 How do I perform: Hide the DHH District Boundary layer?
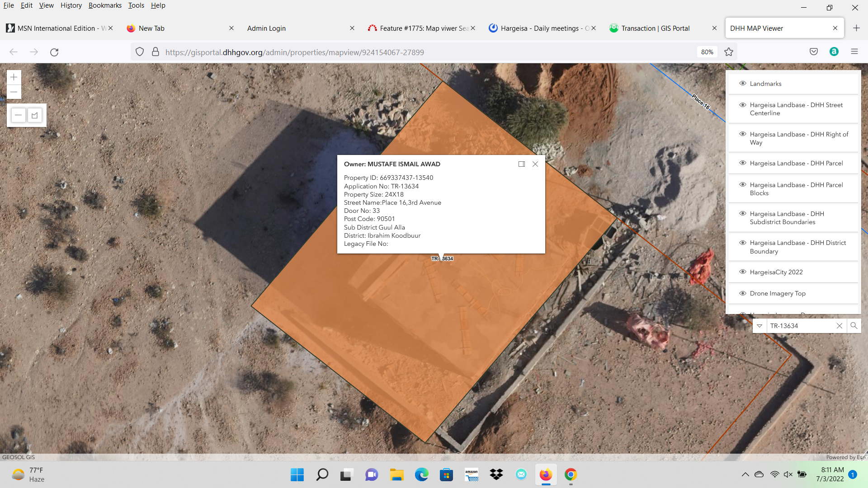pyautogui.click(x=742, y=243)
